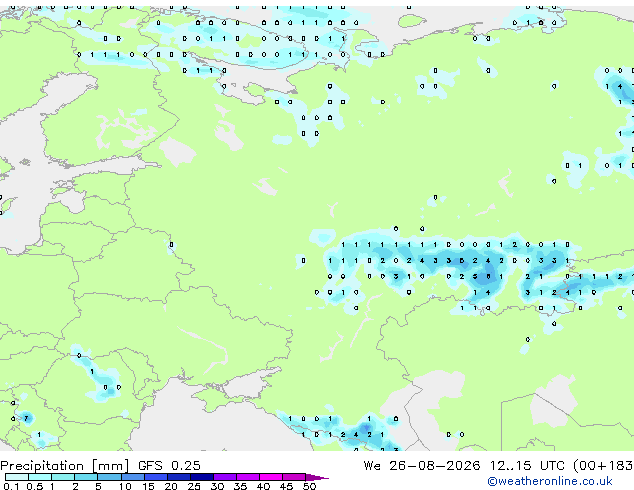Click the 25–30 mm navy legend swatch
Image resolution: width=634 pixels, height=490 pixels.
click(202, 477)
